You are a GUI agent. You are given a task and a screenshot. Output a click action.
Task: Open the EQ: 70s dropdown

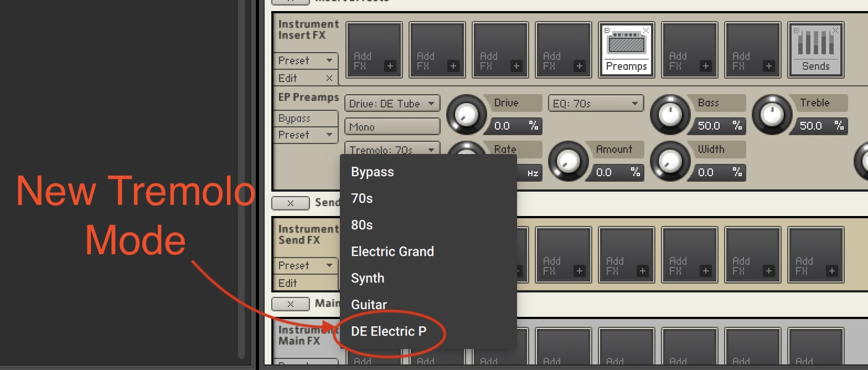click(596, 104)
